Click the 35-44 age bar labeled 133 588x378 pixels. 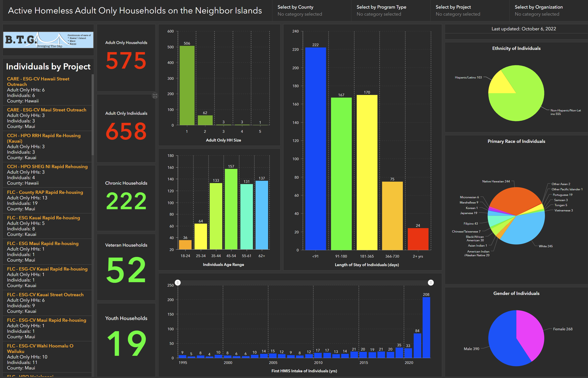point(216,216)
